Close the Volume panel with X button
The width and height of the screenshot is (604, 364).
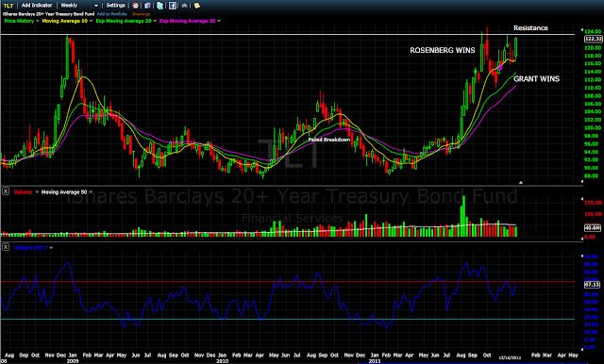pos(6,191)
